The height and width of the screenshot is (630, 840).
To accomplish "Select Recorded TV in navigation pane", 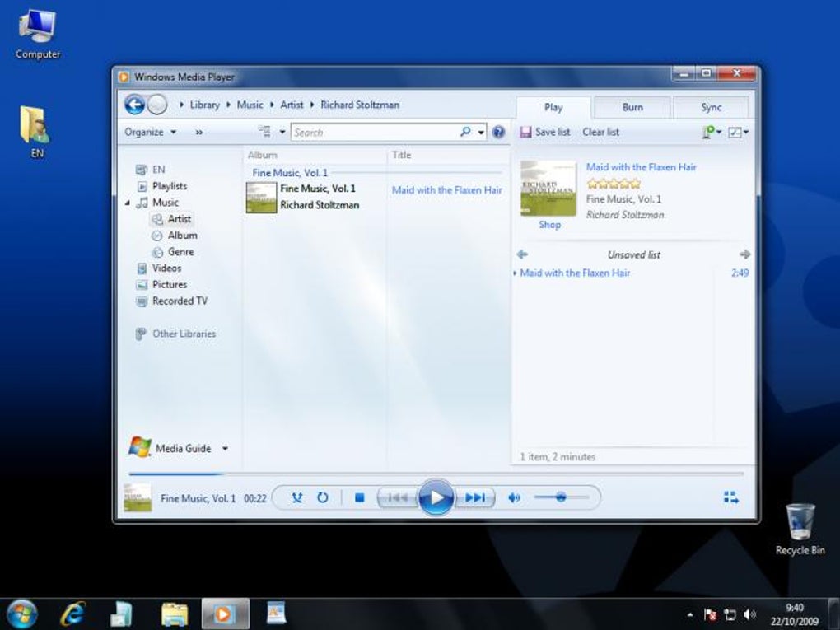I will [x=171, y=301].
